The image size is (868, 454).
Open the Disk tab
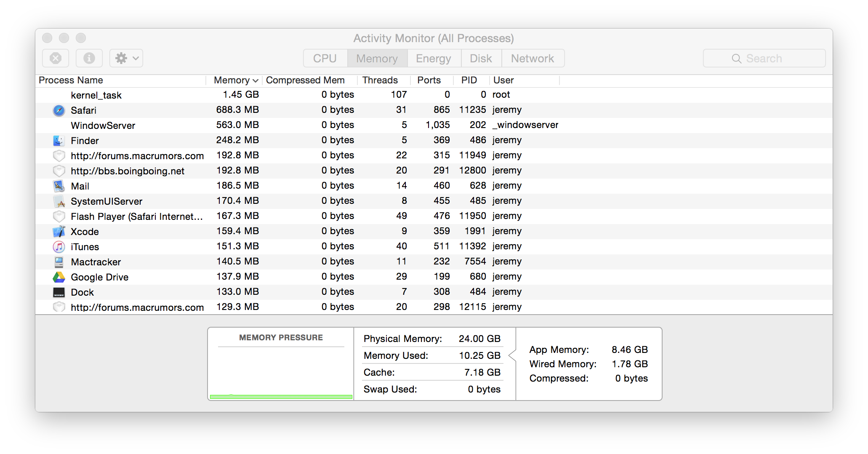[x=481, y=58]
